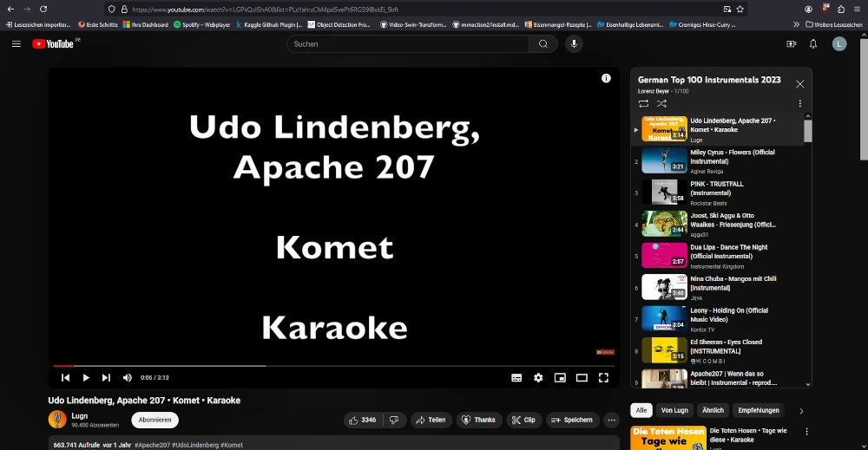Toggle playlist shuffle
Viewport: 868px width, 450px height.
pyautogui.click(x=661, y=103)
